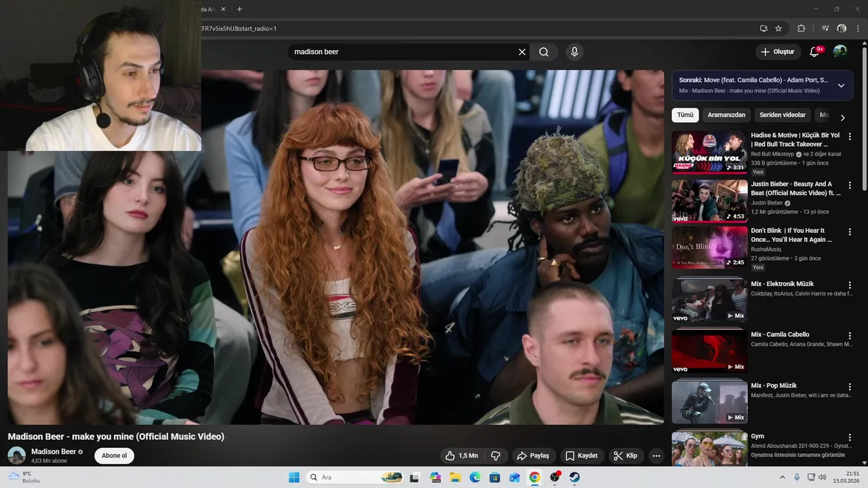Open OBS Studio from taskbar

pos(555,477)
